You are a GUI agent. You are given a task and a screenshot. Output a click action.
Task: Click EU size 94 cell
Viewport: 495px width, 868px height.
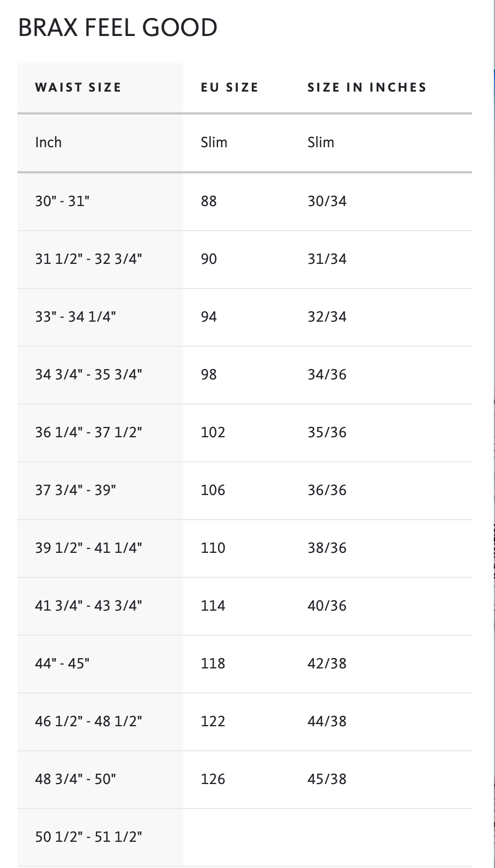(209, 317)
